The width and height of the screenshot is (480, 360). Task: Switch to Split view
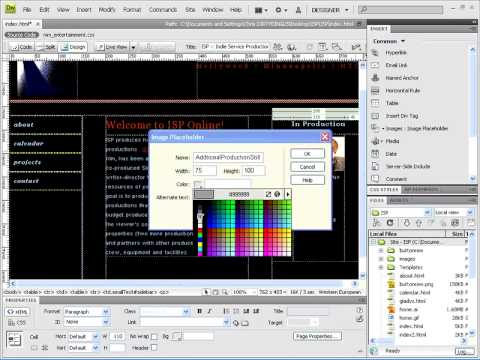(x=46, y=47)
